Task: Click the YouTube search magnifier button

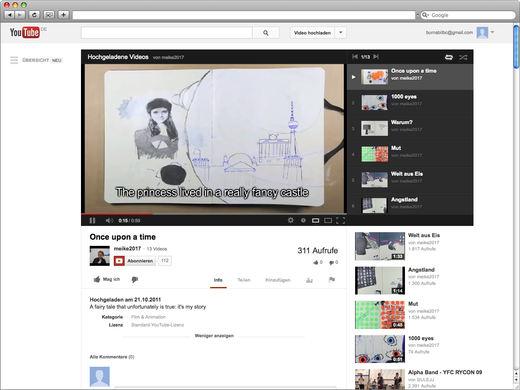Action: [x=266, y=33]
